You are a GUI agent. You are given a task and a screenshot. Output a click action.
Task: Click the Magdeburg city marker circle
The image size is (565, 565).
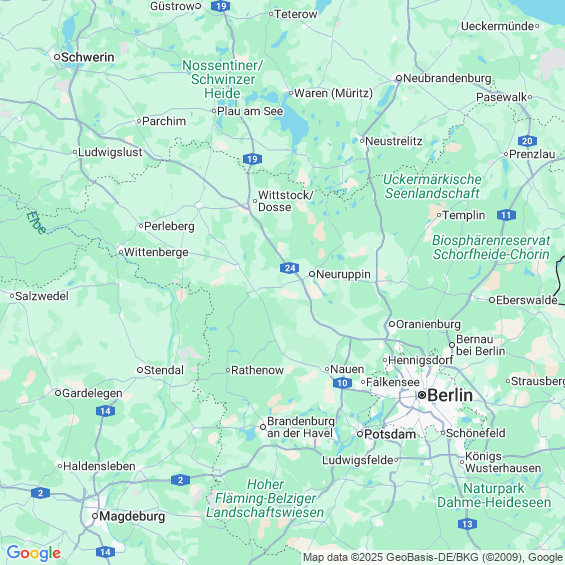[95, 516]
